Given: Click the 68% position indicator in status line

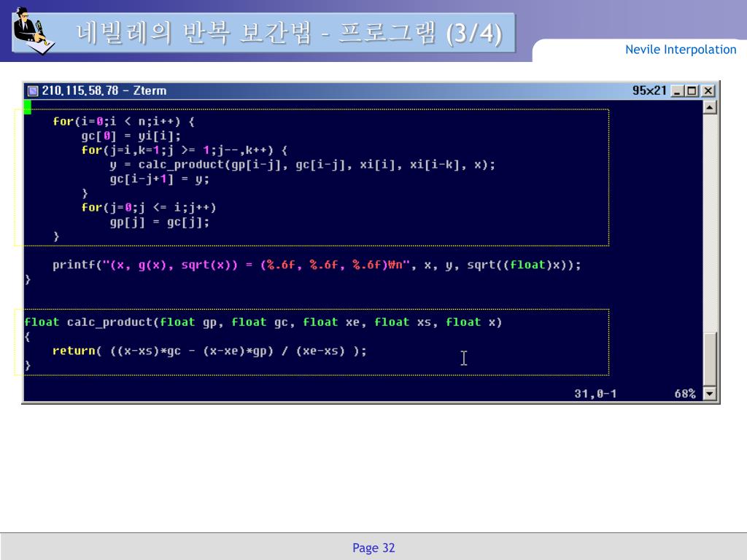Looking at the screenshot, I should 684,394.
